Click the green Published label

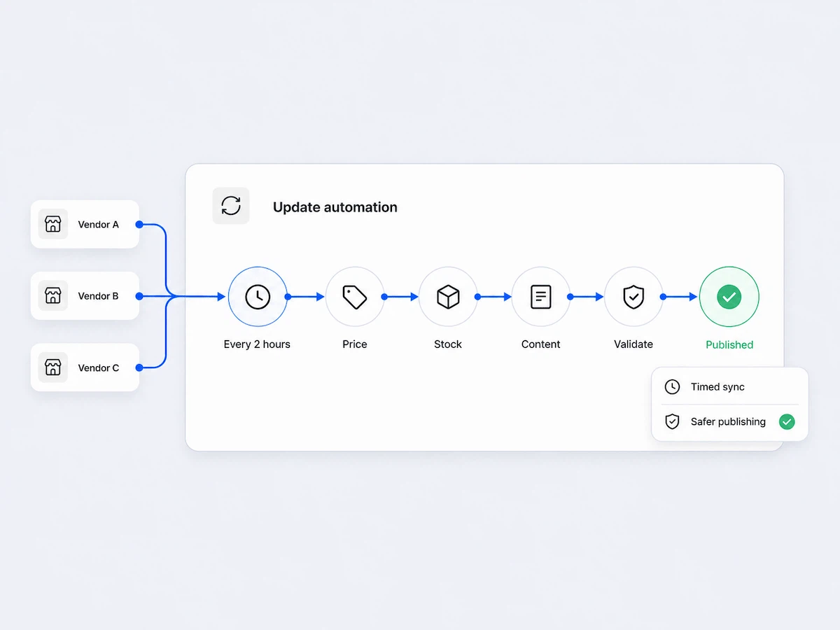(729, 344)
